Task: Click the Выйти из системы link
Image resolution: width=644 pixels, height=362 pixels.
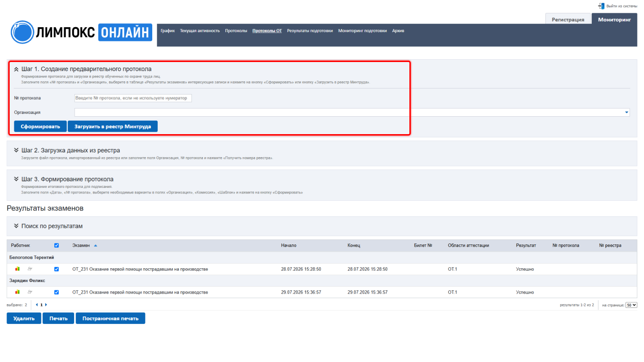Action: pyautogui.click(x=622, y=6)
